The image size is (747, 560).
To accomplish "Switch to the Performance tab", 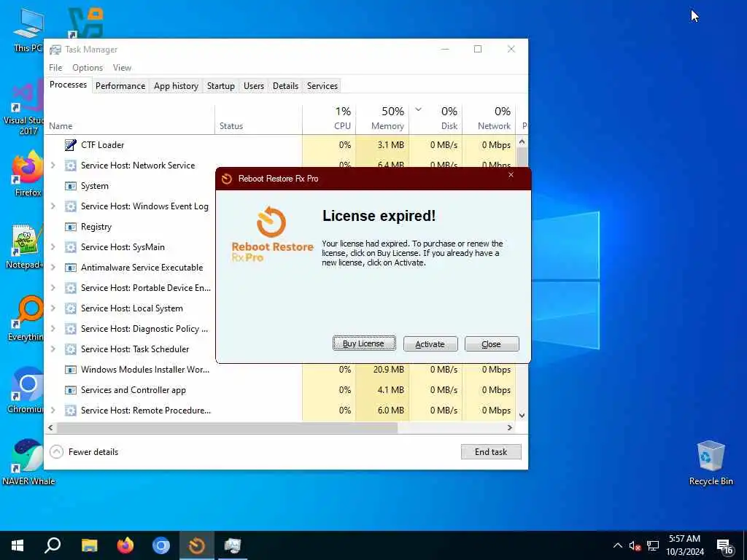I will (x=120, y=86).
